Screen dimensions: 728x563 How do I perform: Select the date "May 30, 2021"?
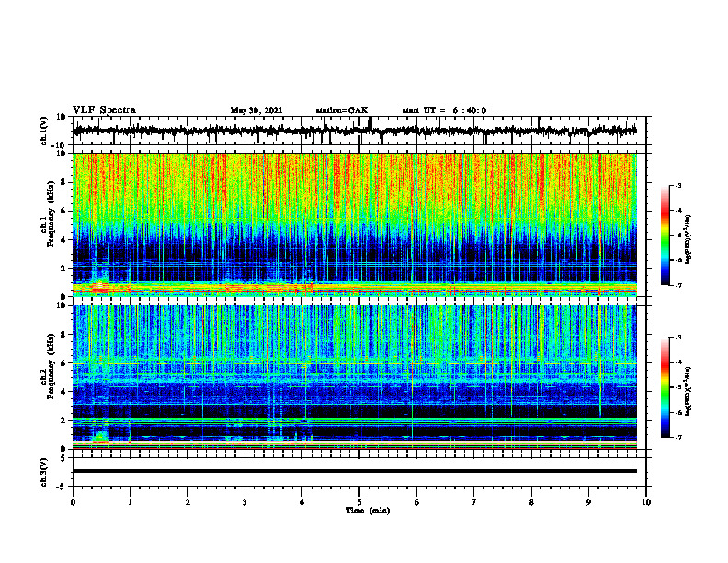click(x=256, y=110)
